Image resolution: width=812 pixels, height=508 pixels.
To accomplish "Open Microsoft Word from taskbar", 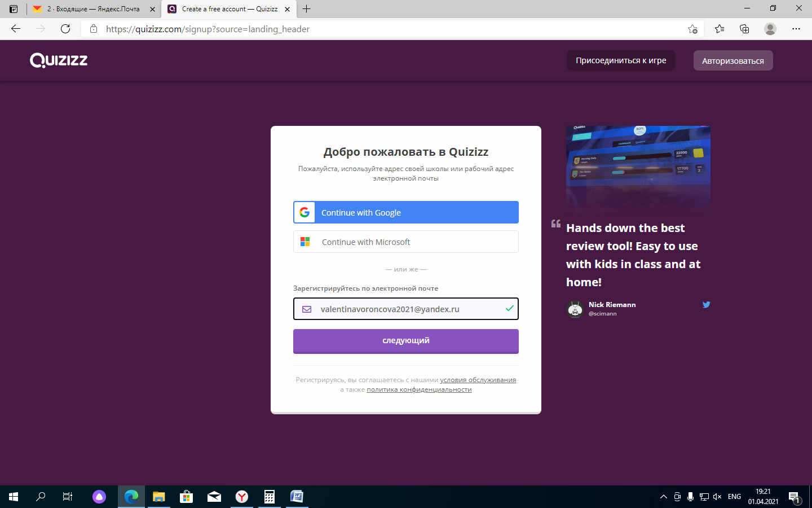I will 297,497.
